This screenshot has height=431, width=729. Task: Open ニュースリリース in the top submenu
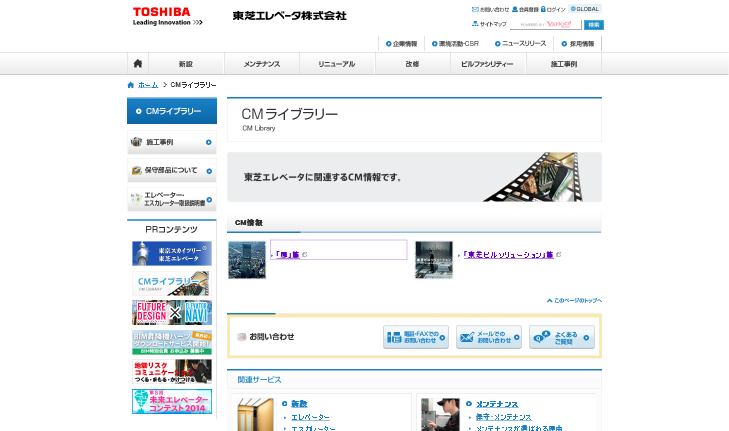pos(520,44)
